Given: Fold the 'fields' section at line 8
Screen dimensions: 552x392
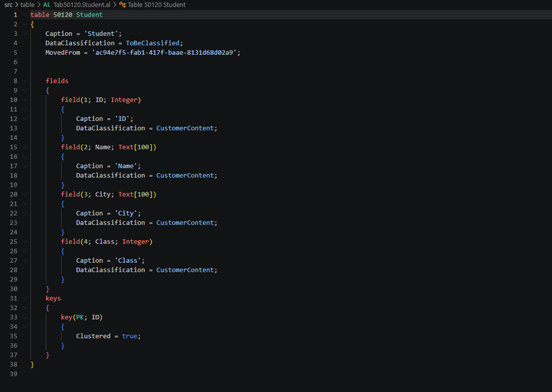Looking at the screenshot, I should click(24, 81).
